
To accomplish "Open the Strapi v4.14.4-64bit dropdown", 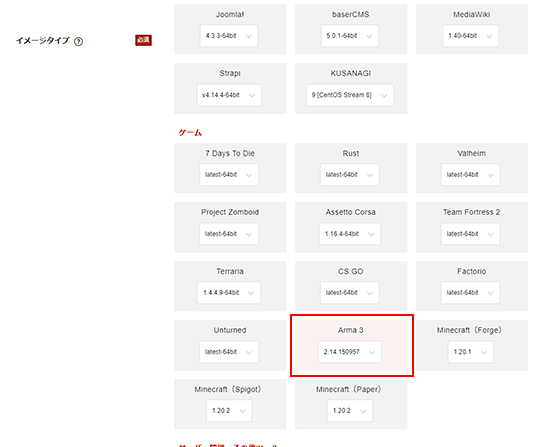I will click(x=229, y=95).
